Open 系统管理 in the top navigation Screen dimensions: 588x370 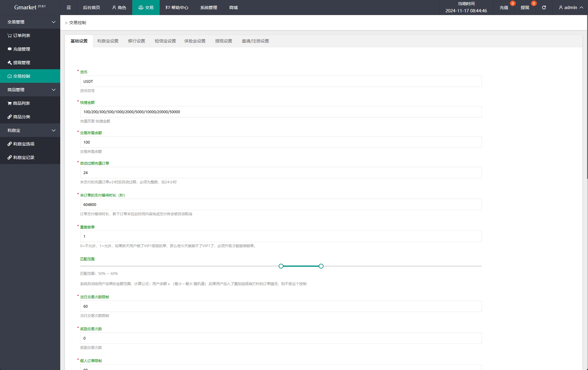coord(208,8)
